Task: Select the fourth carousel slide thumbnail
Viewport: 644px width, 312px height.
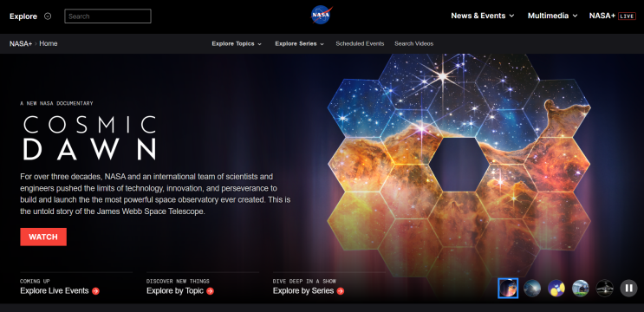Action: pyautogui.click(x=581, y=289)
